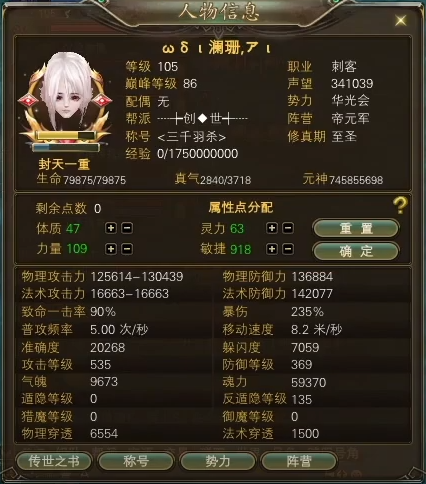Decrease 灵力 with the minus icon
426x484 pixels.
coord(288,228)
